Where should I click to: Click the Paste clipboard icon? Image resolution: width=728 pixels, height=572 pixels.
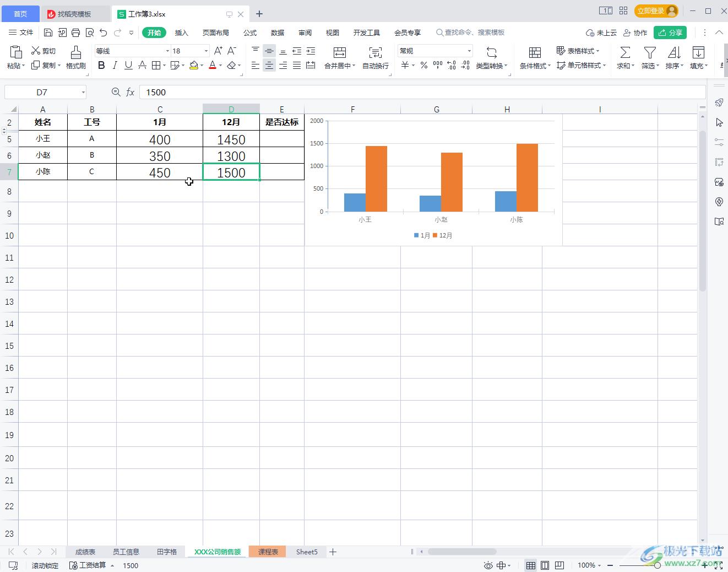coord(16,52)
